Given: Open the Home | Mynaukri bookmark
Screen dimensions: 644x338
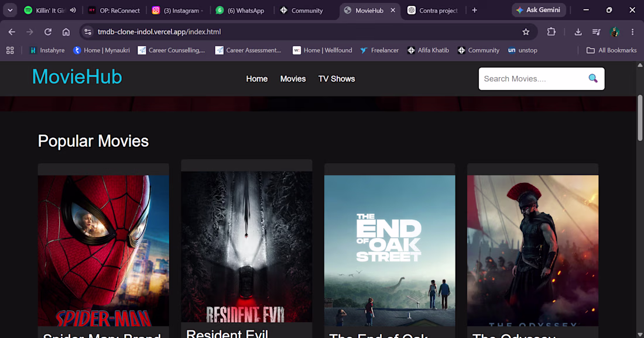Looking at the screenshot, I should pos(101,50).
